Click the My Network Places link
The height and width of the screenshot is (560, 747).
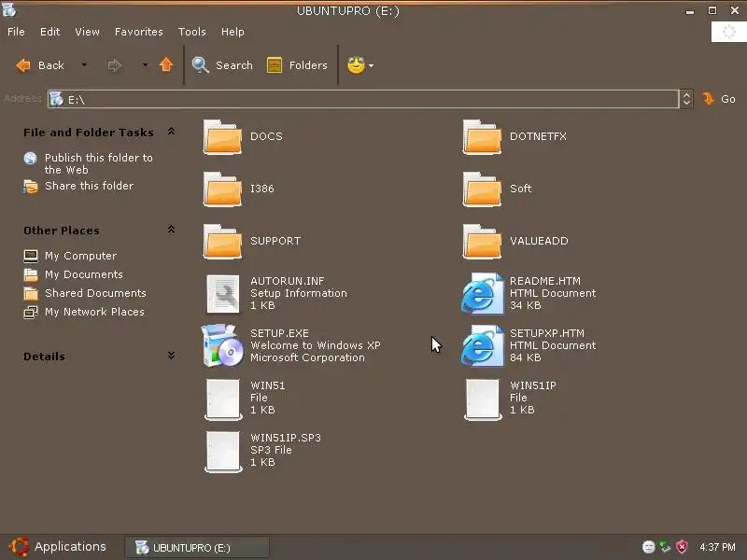tap(94, 312)
